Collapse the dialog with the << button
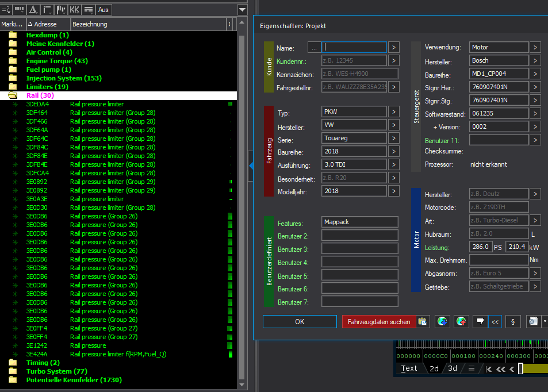Image resolution: width=548 pixels, height=392 pixels. pyautogui.click(x=495, y=322)
